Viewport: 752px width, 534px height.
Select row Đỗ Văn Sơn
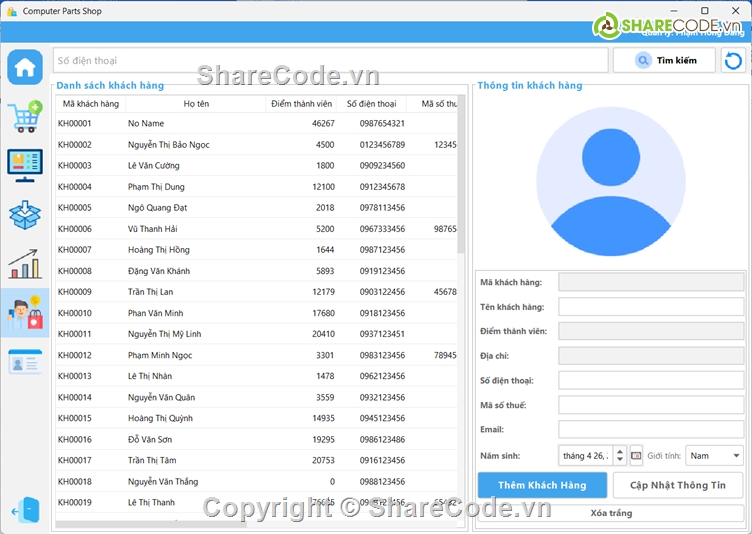pyautogui.click(x=257, y=439)
